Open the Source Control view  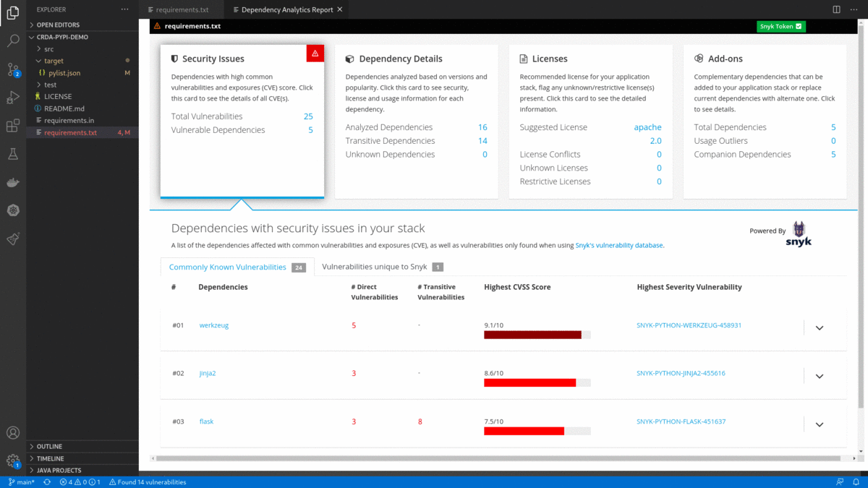12,69
